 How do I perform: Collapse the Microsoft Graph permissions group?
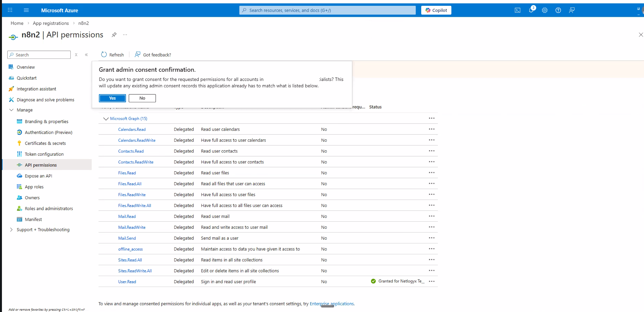pyautogui.click(x=105, y=119)
